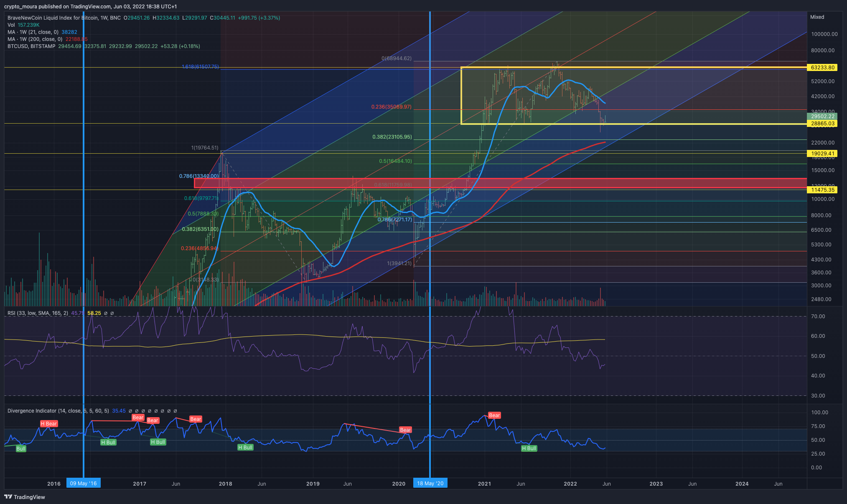The image size is (847, 504).
Task: Click the Bear tag near 2020
Action: click(x=405, y=430)
